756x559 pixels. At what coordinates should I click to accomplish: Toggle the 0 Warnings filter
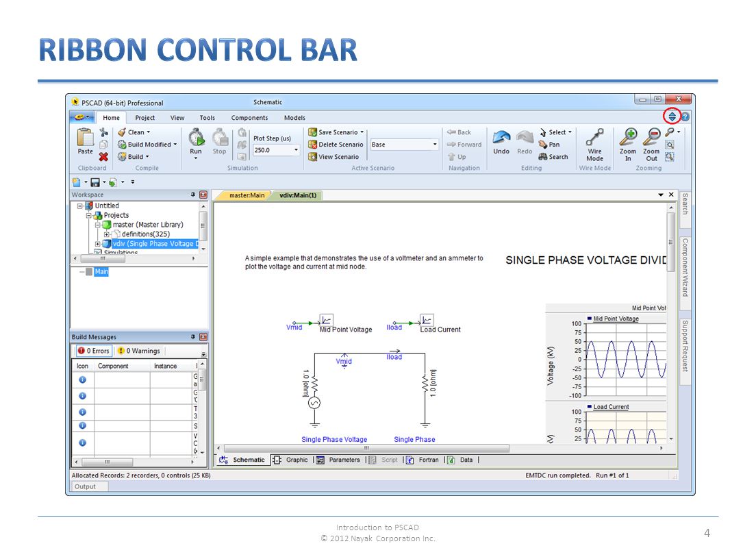point(139,351)
